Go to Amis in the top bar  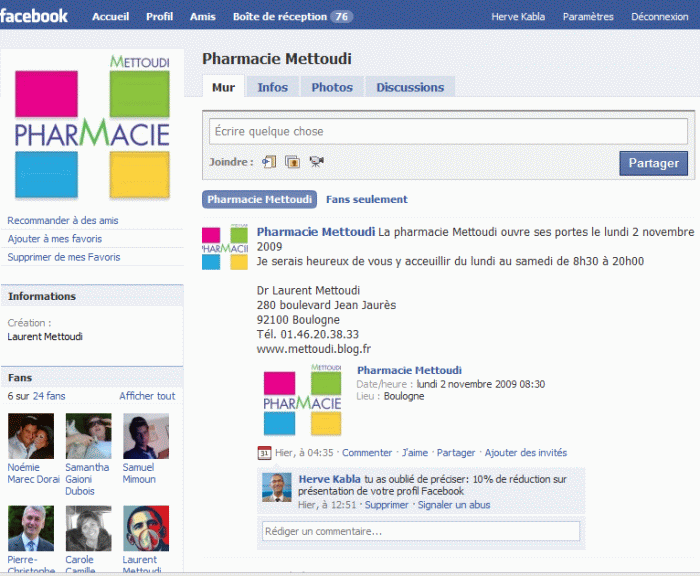coord(203,17)
